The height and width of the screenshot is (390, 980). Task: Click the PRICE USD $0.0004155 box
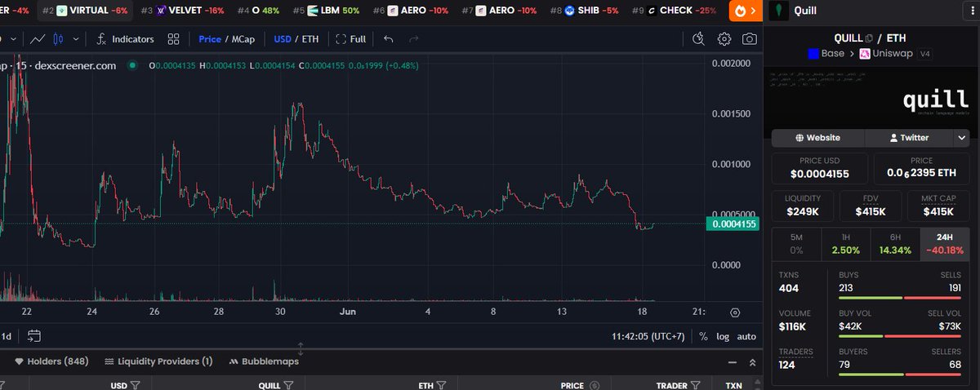pos(820,168)
